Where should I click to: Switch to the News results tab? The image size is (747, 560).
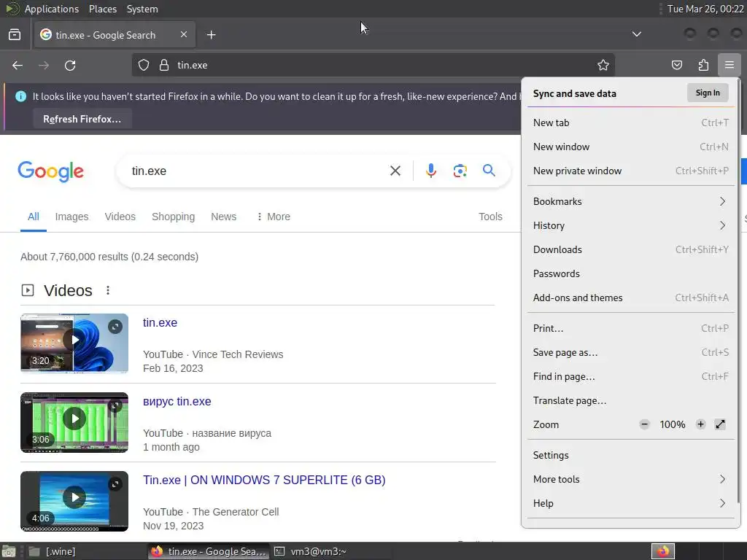223,217
